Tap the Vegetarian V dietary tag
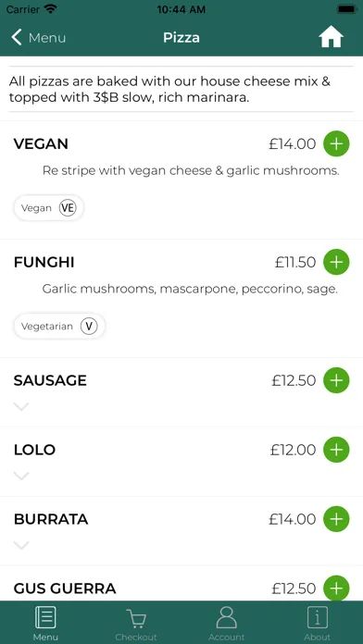This screenshot has height=644, width=363. [x=59, y=327]
